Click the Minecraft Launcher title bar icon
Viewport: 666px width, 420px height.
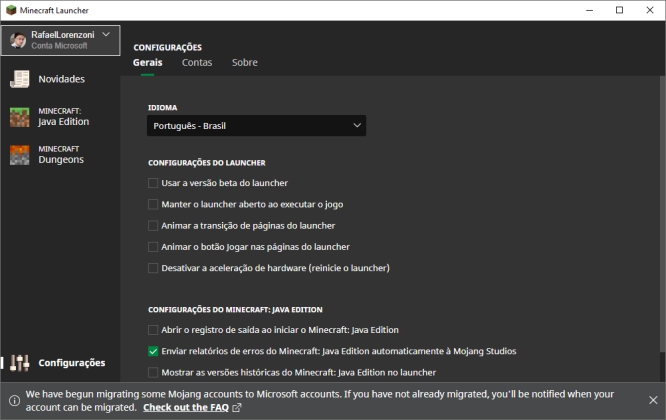pyautogui.click(x=11, y=10)
